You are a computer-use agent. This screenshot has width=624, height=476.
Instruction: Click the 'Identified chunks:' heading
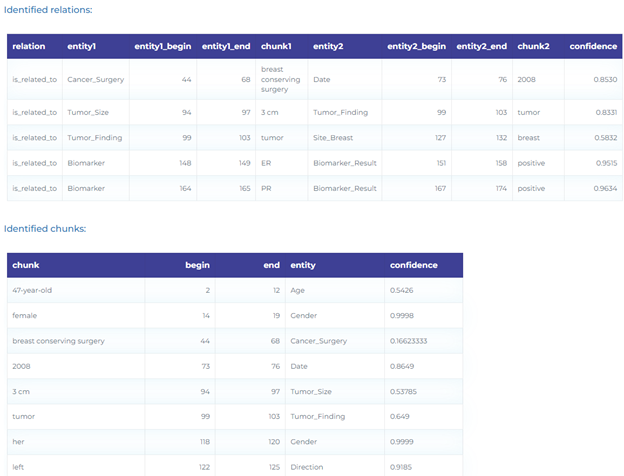tap(45, 229)
